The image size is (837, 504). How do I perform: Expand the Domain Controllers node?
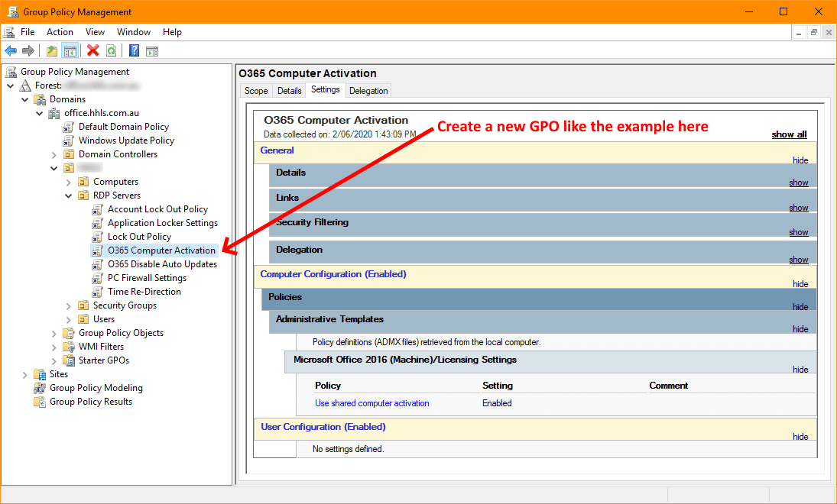pyautogui.click(x=54, y=154)
